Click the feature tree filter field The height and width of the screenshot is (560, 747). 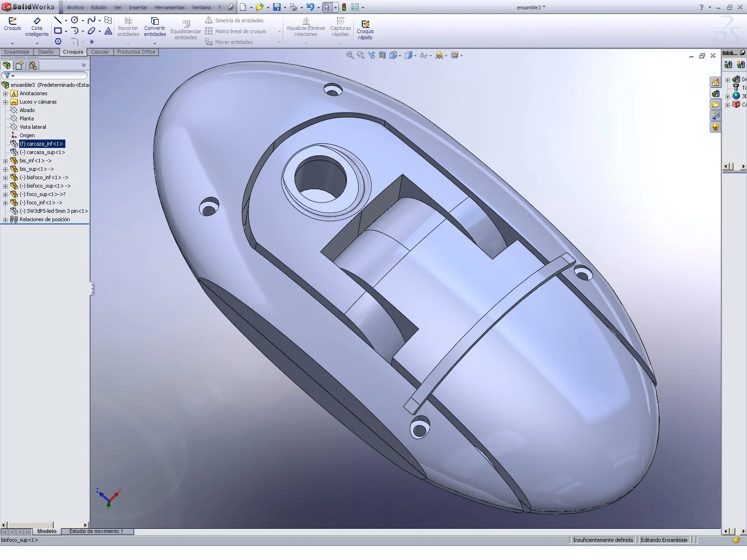pyautogui.click(x=45, y=75)
